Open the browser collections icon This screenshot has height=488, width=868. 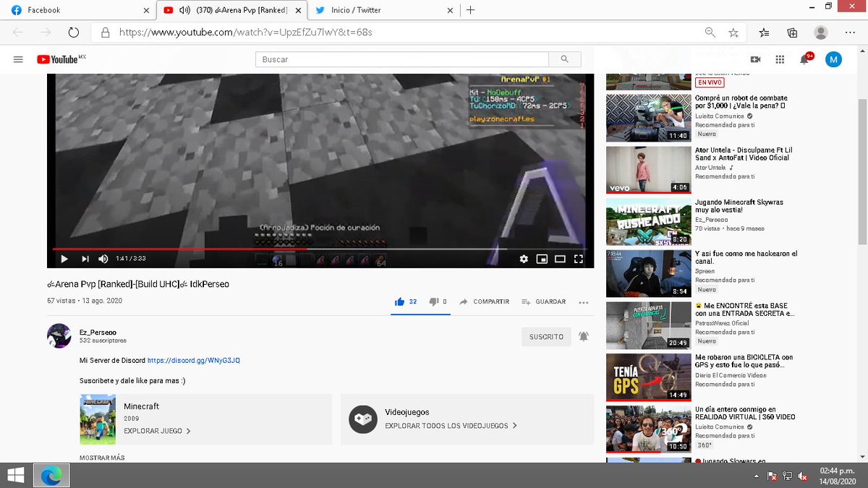[x=792, y=33]
